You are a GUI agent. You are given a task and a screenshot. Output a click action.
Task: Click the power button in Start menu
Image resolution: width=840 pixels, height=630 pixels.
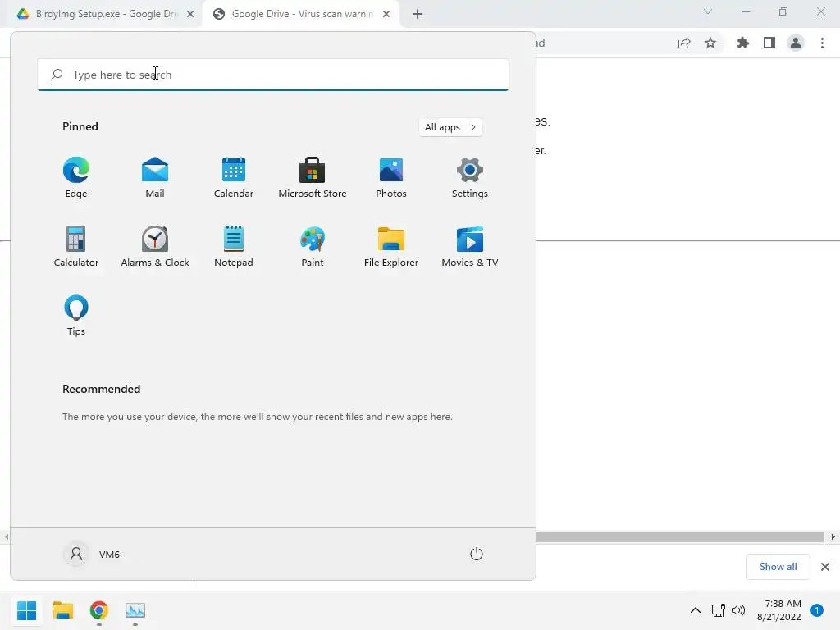[477, 554]
